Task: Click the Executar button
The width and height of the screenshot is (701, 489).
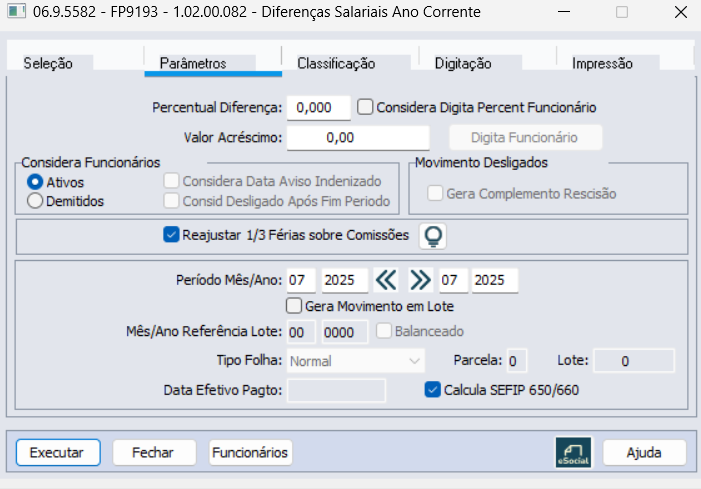Action: click(58, 452)
